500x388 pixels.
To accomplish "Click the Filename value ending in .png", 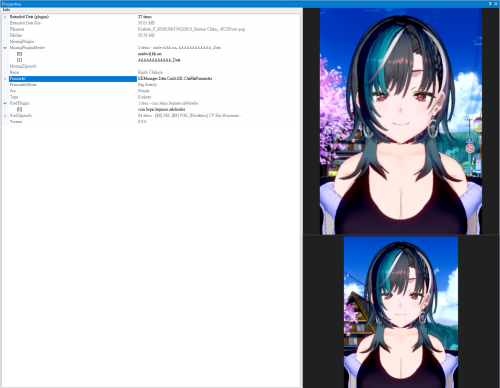I will [x=191, y=29].
